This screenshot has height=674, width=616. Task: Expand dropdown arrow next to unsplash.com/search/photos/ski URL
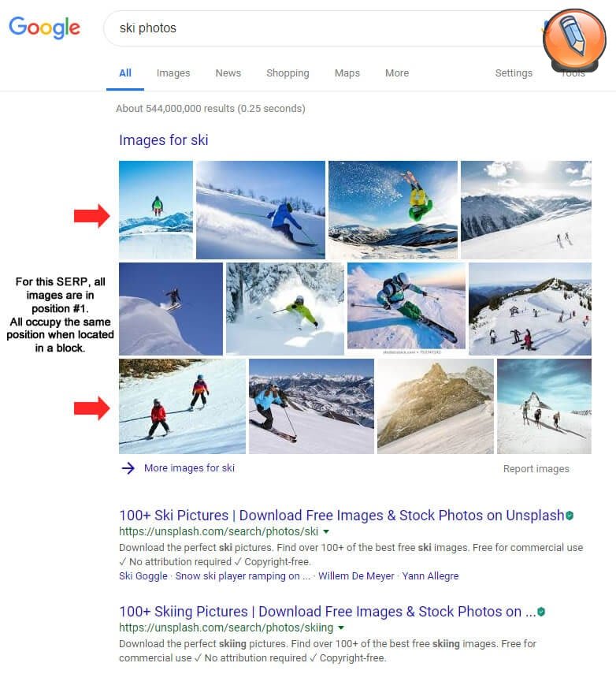[326, 532]
